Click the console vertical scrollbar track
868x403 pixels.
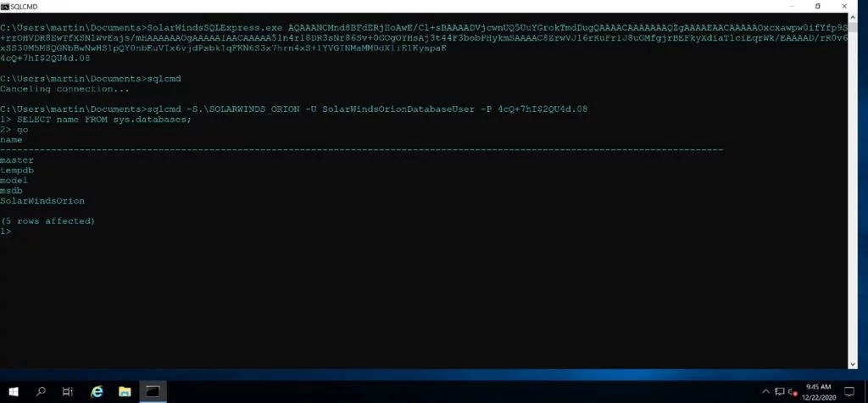853,191
